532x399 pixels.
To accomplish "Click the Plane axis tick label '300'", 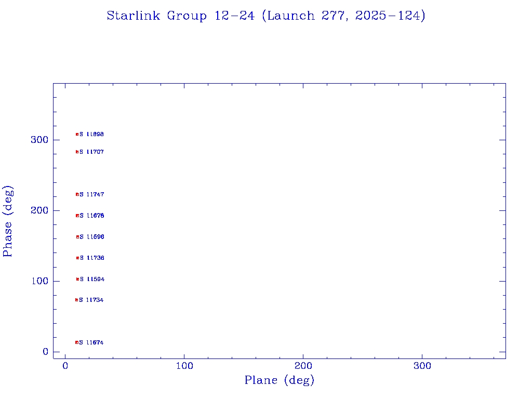I will pyautogui.click(x=422, y=366).
